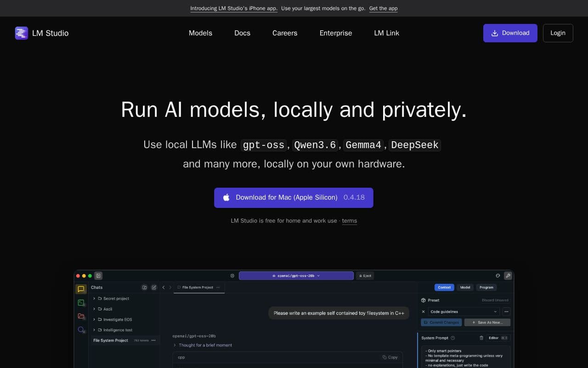This screenshot has height=368, width=588.
Task: Click the Apple icon on Download for Mac button
Action: [x=226, y=197]
